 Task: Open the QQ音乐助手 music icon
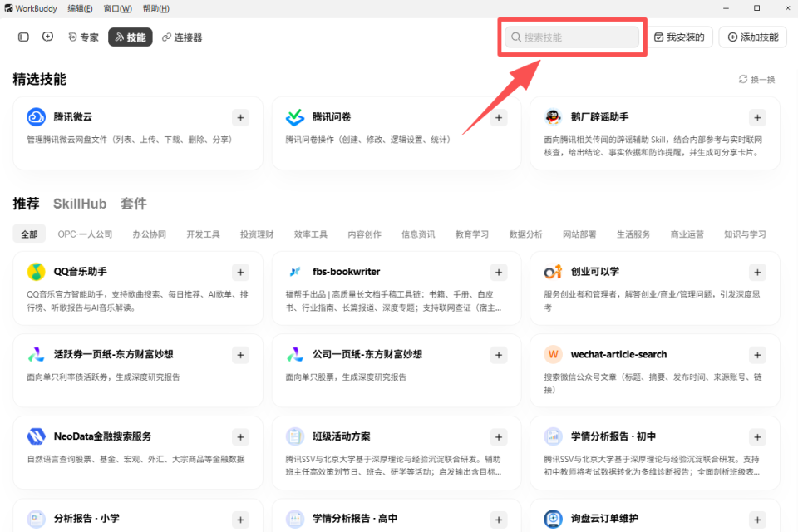(36, 272)
